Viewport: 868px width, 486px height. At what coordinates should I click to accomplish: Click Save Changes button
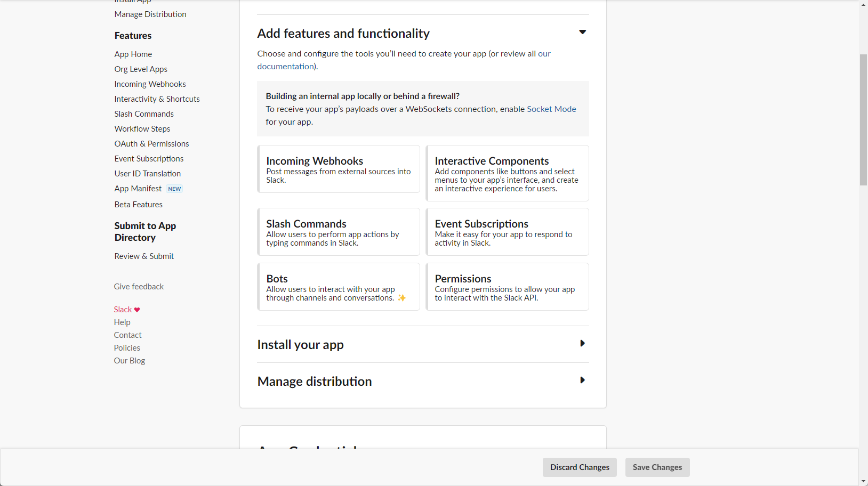point(657,467)
